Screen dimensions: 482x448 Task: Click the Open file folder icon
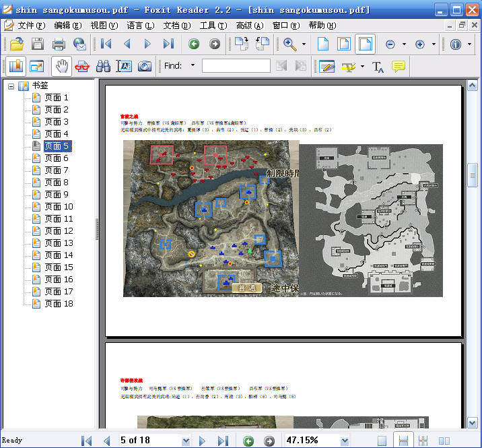(x=17, y=44)
